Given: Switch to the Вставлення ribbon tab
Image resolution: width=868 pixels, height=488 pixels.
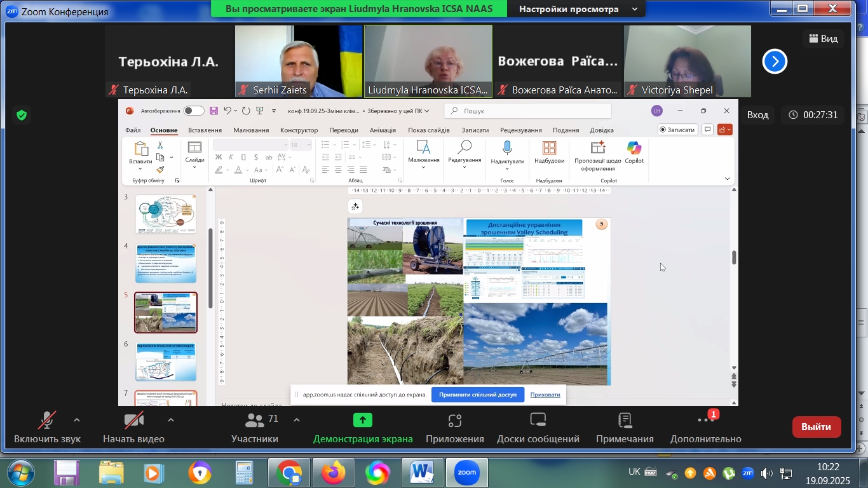Looking at the screenshot, I should pyautogui.click(x=205, y=130).
